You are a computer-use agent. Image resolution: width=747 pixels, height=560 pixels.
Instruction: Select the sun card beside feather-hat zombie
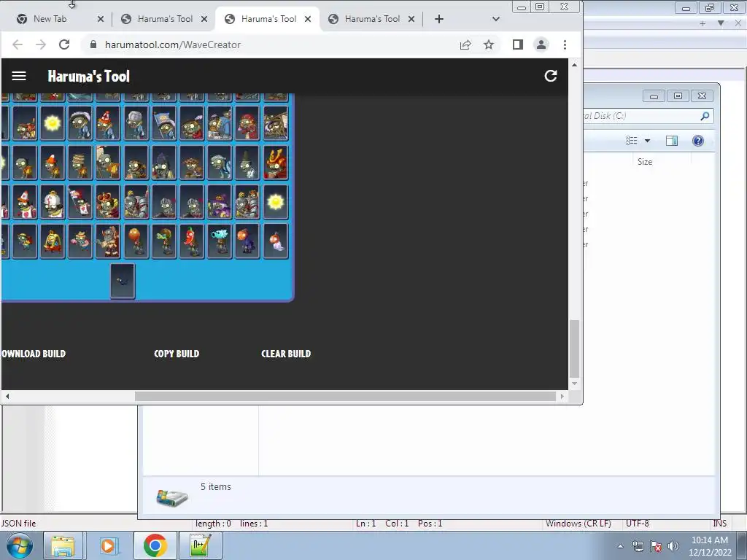53,123
